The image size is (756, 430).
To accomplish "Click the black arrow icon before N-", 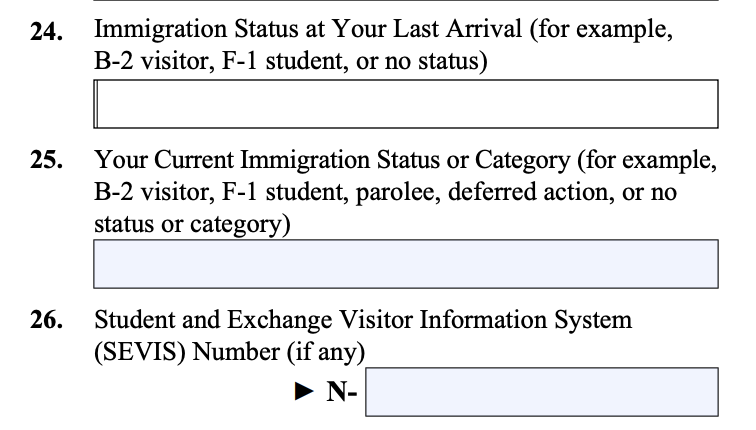I will click(304, 391).
